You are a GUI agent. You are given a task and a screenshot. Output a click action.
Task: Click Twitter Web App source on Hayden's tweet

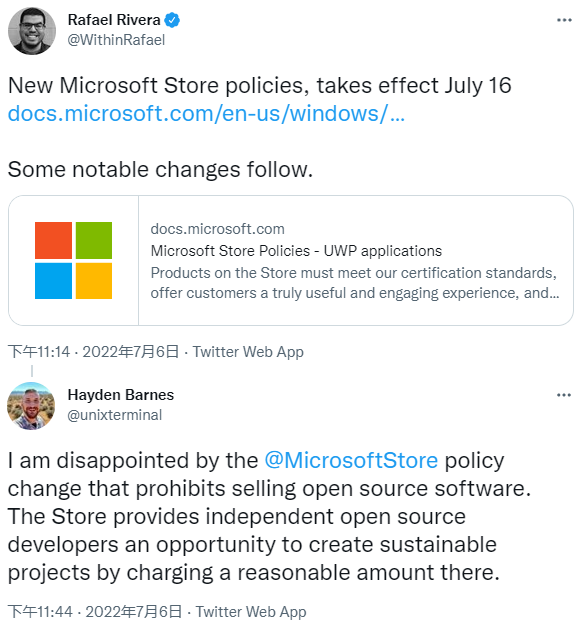point(251,612)
